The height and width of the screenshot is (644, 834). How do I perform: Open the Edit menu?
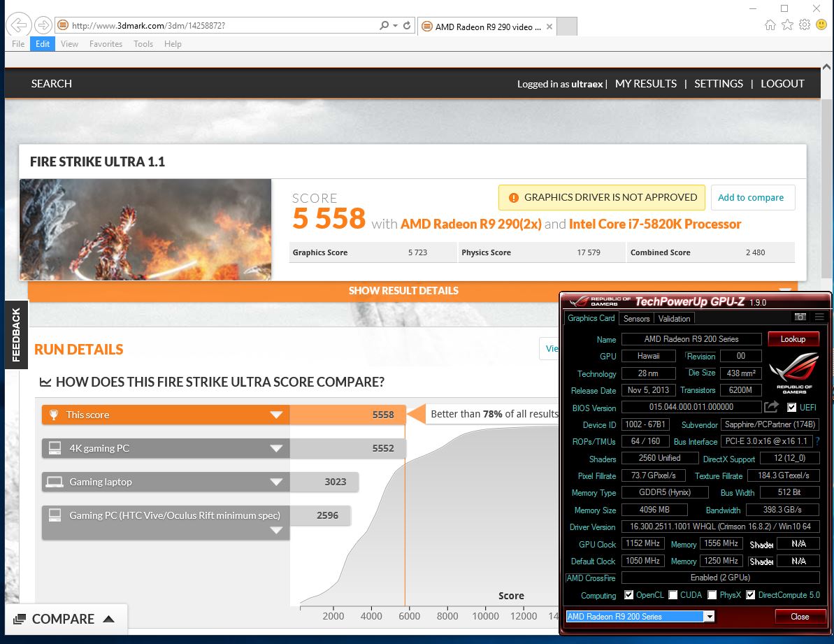(43, 43)
